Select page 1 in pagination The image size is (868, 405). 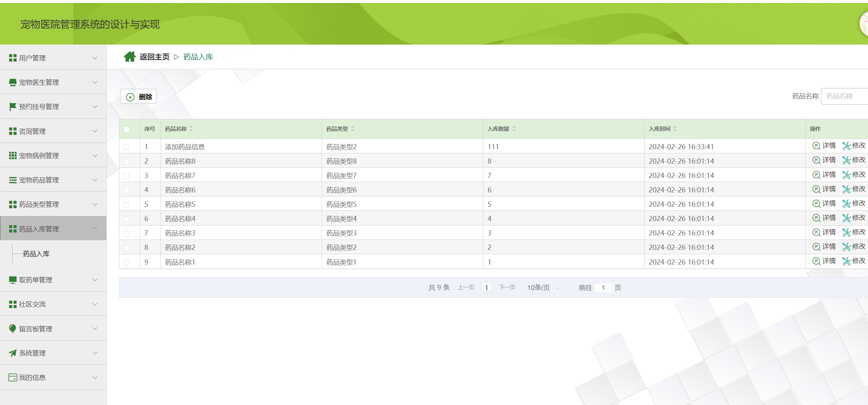click(486, 287)
